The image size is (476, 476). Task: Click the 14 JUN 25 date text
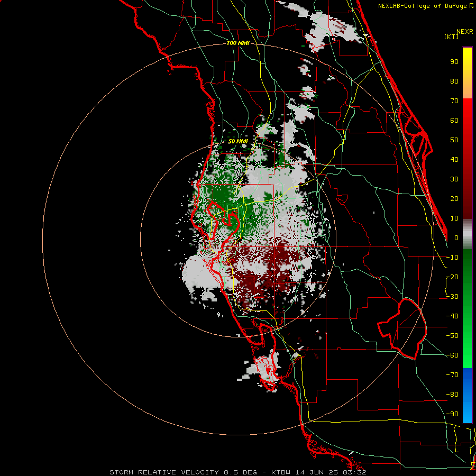[318, 472]
